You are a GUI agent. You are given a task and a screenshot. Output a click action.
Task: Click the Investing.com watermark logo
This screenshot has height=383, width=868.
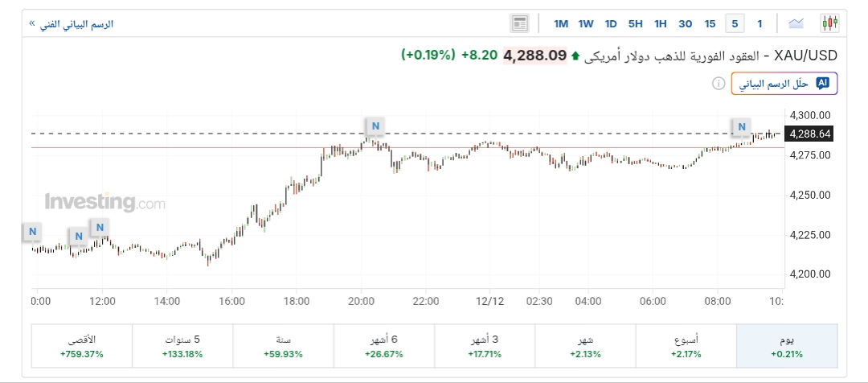(x=104, y=201)
